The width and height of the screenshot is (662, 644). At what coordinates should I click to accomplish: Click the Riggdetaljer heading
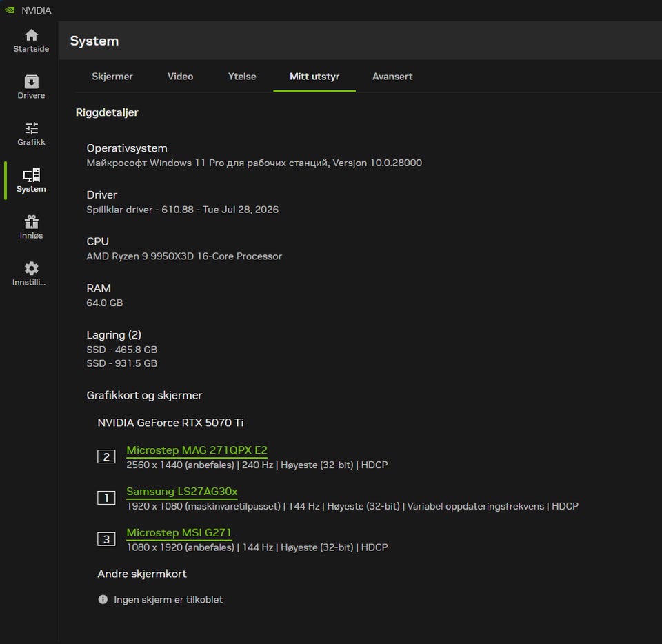tap(107, 112)
